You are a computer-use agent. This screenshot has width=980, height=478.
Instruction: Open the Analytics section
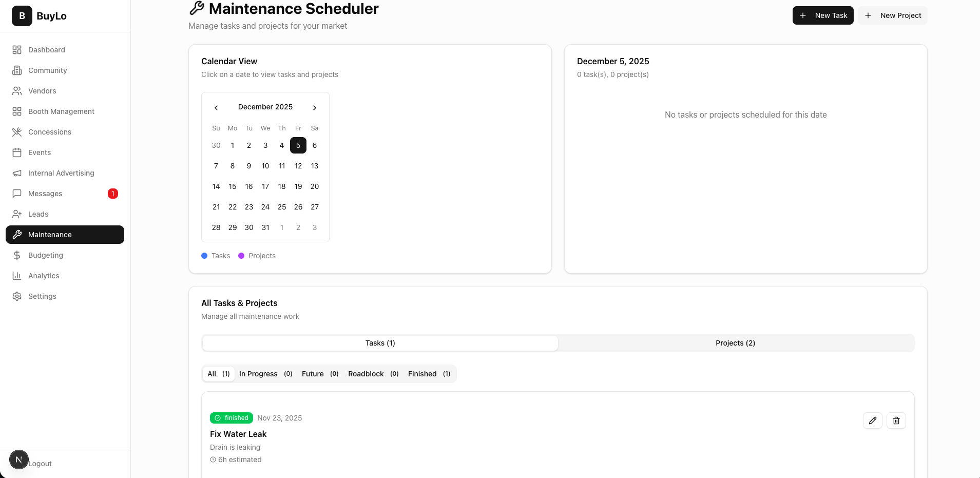(x=44, y=276)
